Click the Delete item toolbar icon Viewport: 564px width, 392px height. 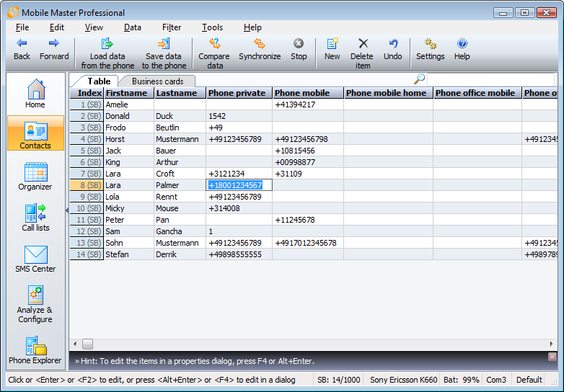[362, 45]
